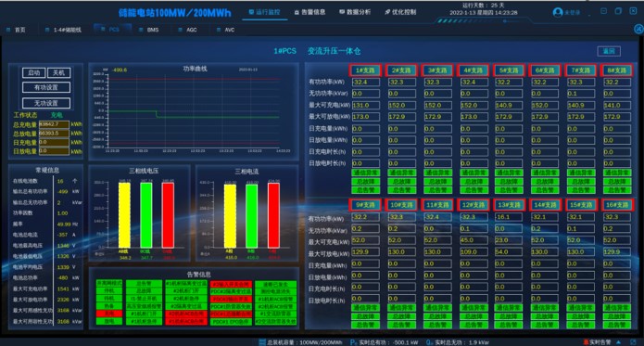This screenshot has width=644, height=346.
Task: Switch to the BMS tab
Action: tap(148, 30)
